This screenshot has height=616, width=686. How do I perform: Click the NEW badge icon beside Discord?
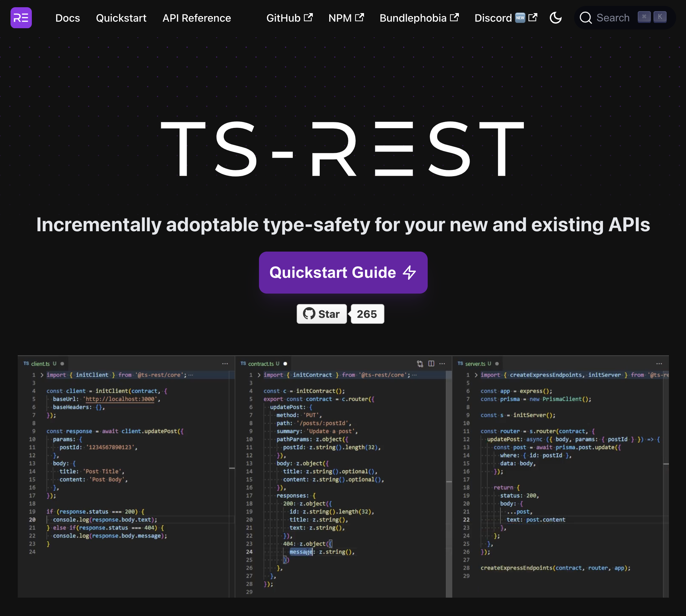520,18
